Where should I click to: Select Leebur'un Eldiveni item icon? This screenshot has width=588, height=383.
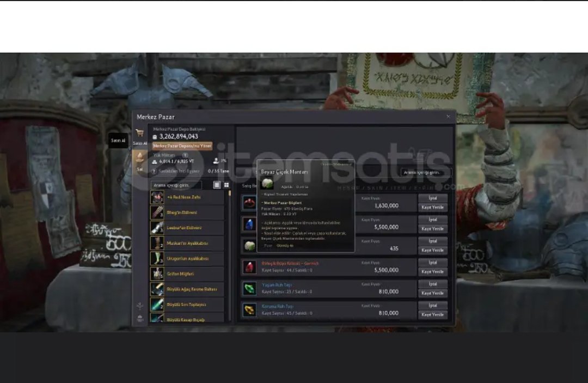[x=157, y=228]
